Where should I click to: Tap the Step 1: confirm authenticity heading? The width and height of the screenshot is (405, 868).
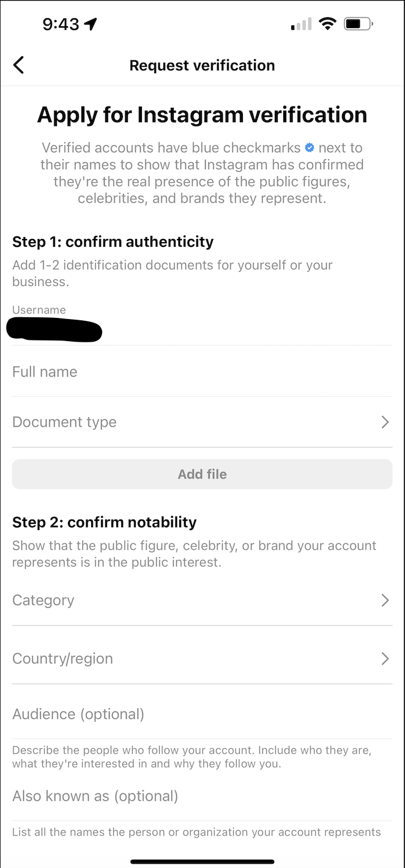coord(113,241)
